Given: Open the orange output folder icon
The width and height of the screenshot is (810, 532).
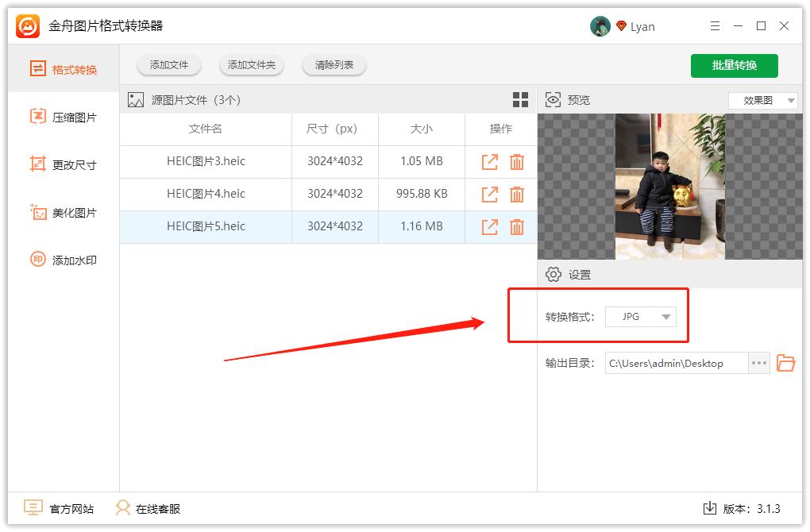Looking at the screenshot, I should 786,363.
